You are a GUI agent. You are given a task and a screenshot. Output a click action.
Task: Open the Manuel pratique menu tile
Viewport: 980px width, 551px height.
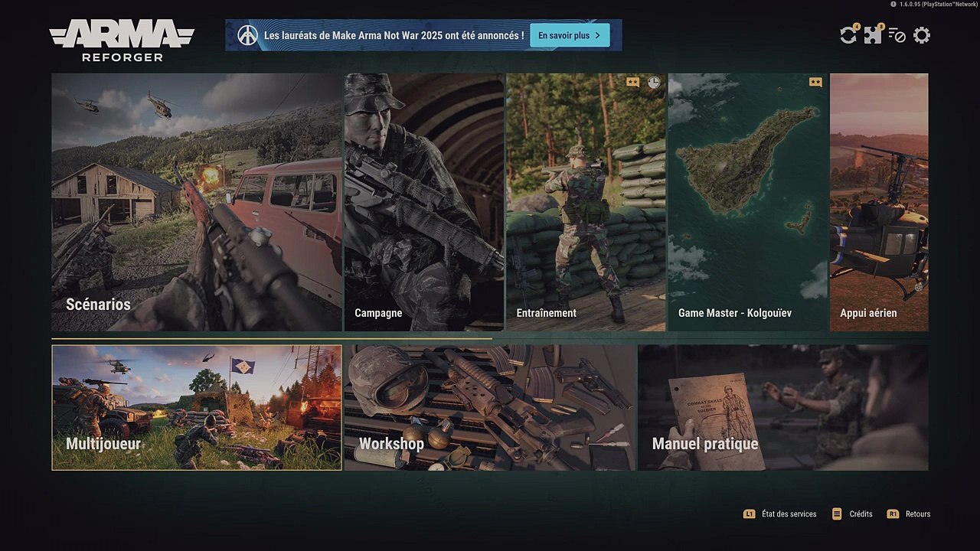783,407
